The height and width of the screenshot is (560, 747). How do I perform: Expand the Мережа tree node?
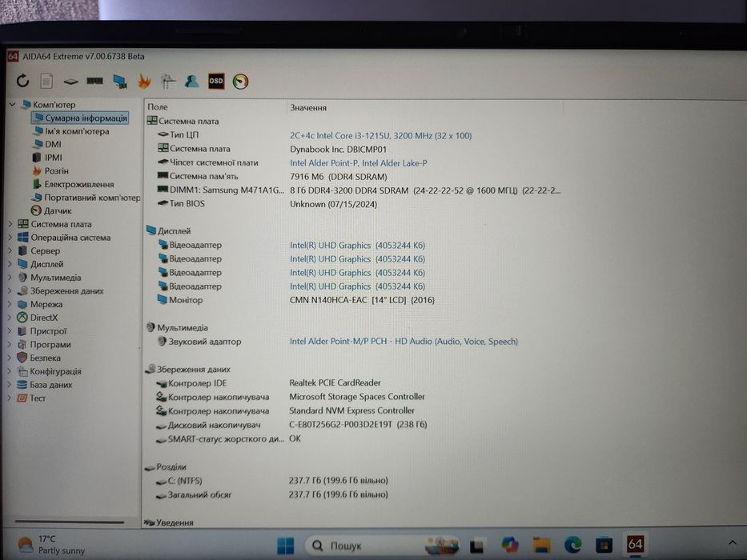coord(10,304)
